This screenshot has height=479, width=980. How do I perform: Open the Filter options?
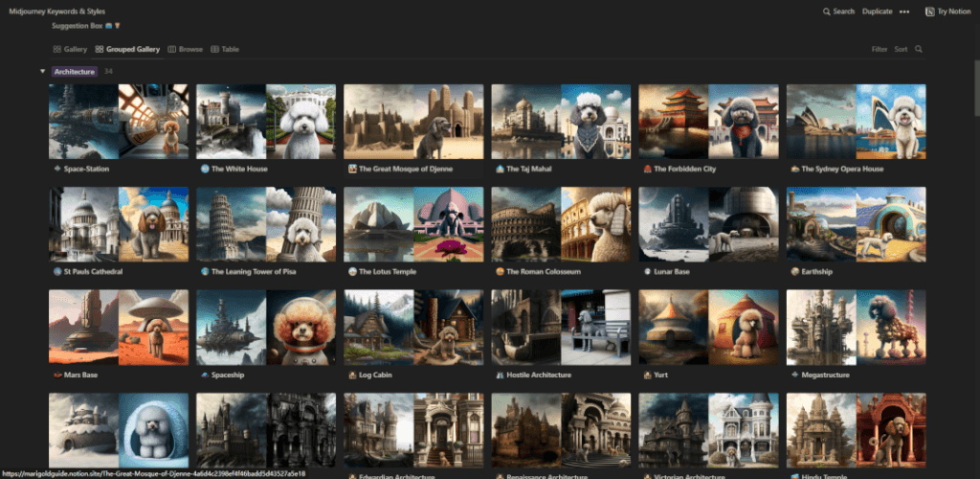tap(879, 49)
